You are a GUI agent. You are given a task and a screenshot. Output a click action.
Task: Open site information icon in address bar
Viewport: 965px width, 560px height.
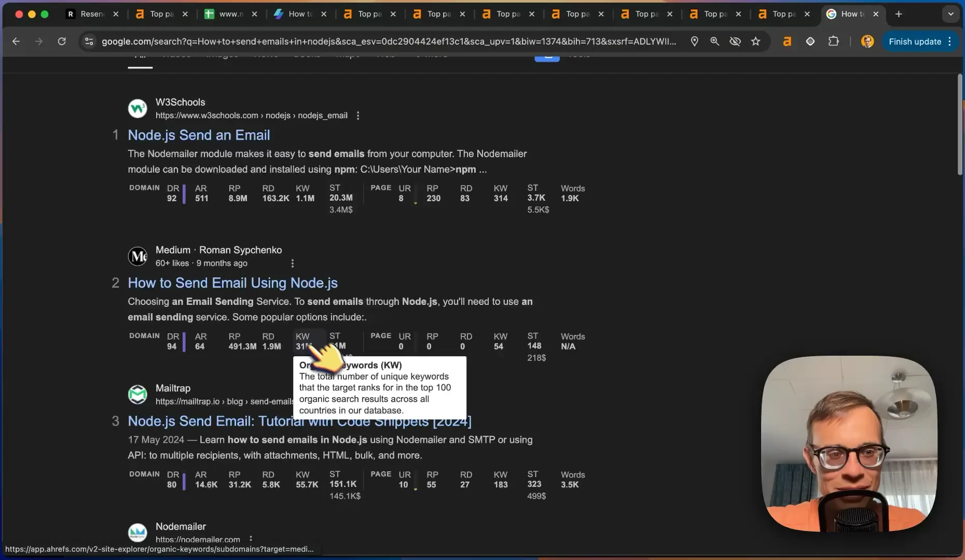pyautogui.click(x=89, y=41)
